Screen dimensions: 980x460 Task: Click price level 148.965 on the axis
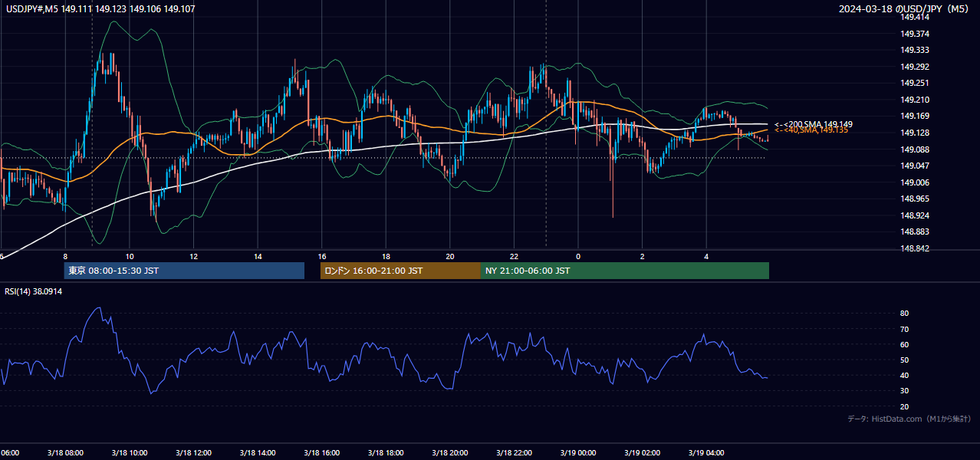pos(916,199)
